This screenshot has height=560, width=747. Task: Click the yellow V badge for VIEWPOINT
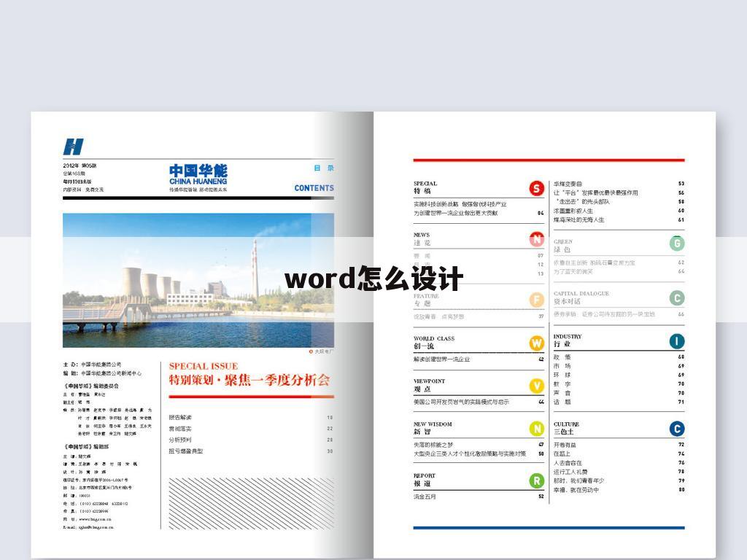tap(537, 386)
